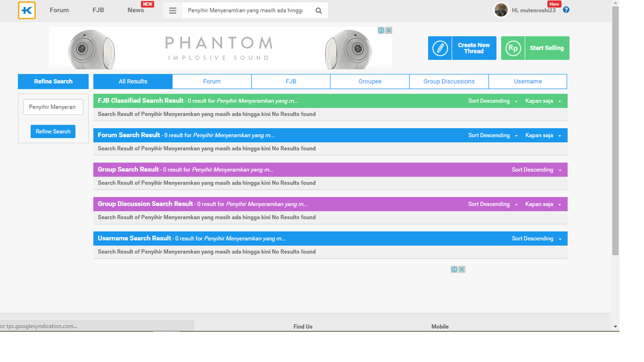Switch to the FJB results tab
Viewport: 644px width, 362px height.
click(291, 81)
